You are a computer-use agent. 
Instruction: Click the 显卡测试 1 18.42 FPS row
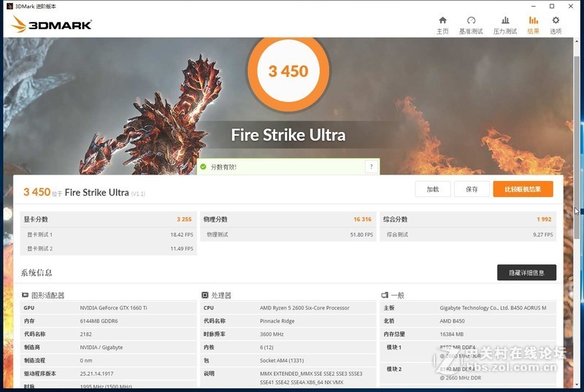[x=108, y=234]
